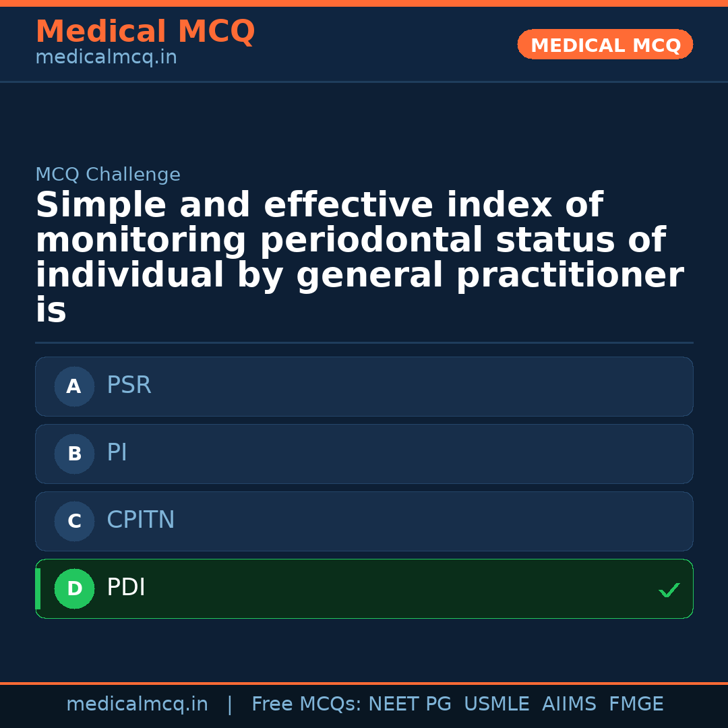Click USMLE in footer
This screenshot has height=728, width=728.
tap(496, 704)
